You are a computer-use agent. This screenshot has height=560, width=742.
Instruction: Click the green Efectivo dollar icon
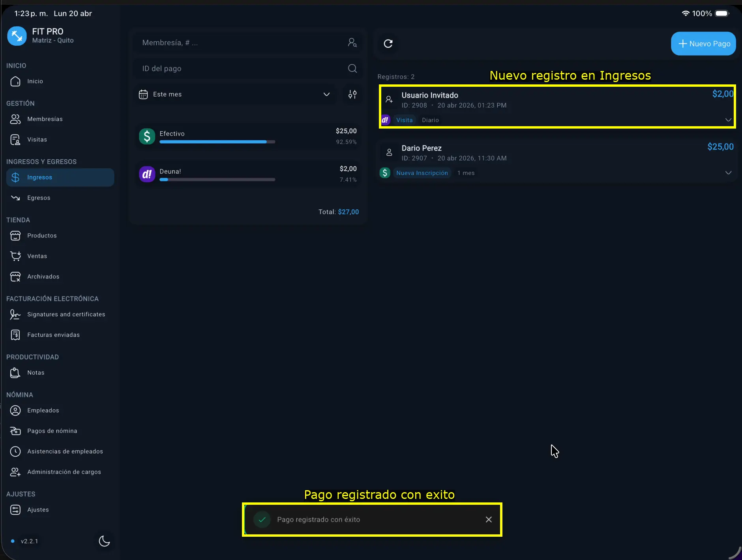(147, 136)
